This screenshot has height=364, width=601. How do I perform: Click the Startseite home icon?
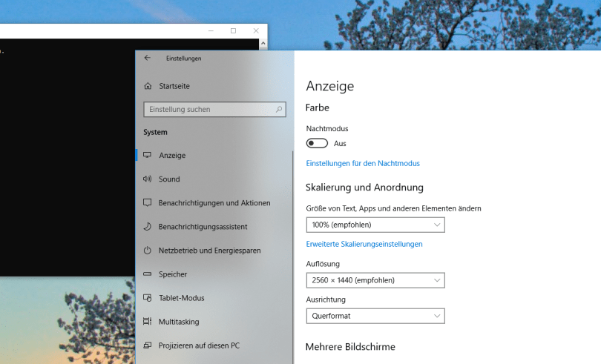pyautogui.click(x=148, y=86)
